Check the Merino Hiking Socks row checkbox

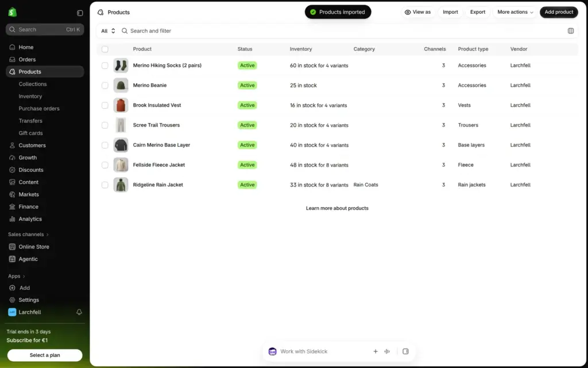pyautogui.click(x=105, y=66)
